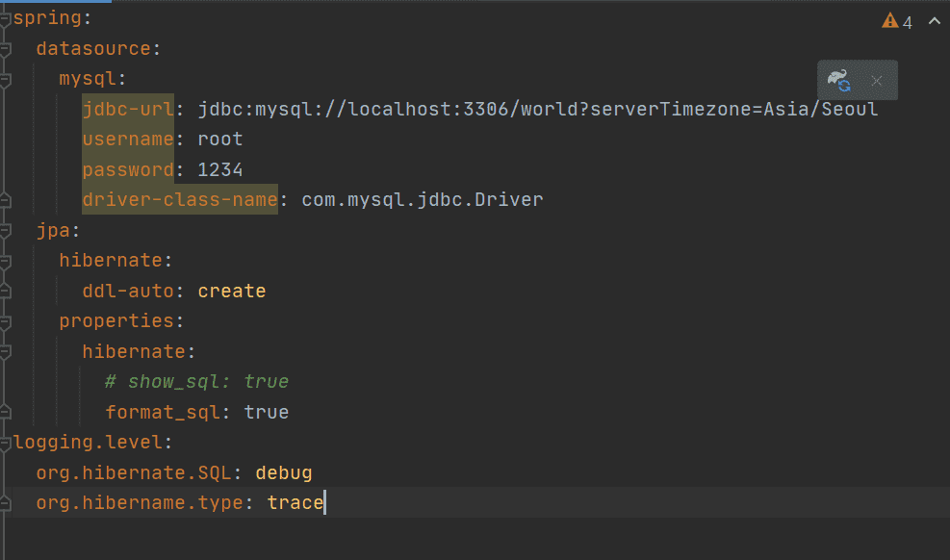This screenshot has width=950, height=560.
Task: Click the chevron-up next-problem arrow
Action: point(935,21)
